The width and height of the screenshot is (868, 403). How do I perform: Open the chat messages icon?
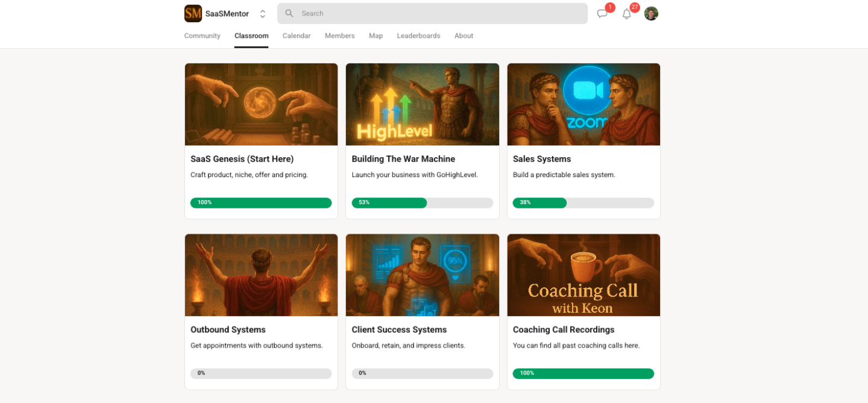(x=602, y=14)
